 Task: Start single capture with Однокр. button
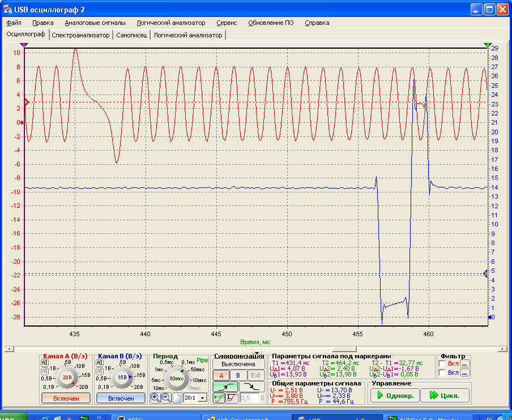[395, 396]
